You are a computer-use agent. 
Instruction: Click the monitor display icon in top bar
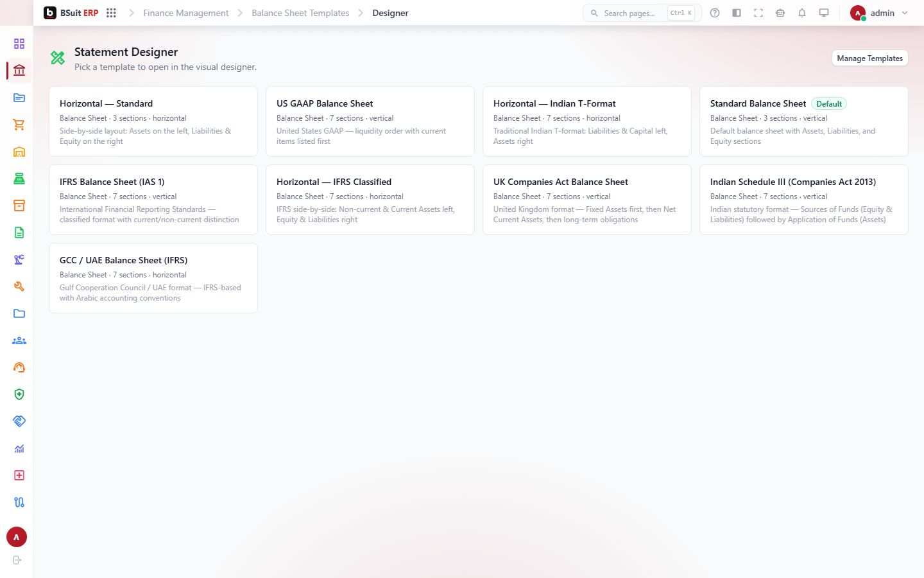click(x=824, y=13)
